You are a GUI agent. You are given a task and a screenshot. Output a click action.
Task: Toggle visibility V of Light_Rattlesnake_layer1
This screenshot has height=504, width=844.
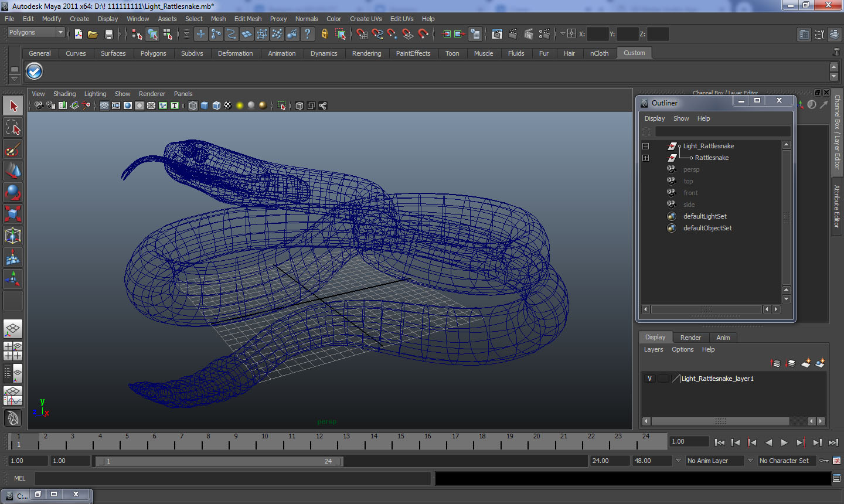[649, 379]
